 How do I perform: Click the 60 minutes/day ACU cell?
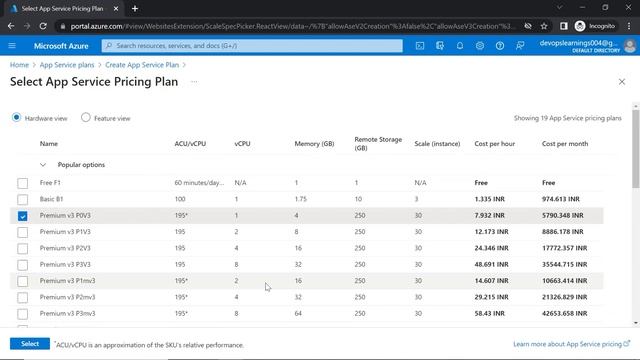click(x=199, y=183)
